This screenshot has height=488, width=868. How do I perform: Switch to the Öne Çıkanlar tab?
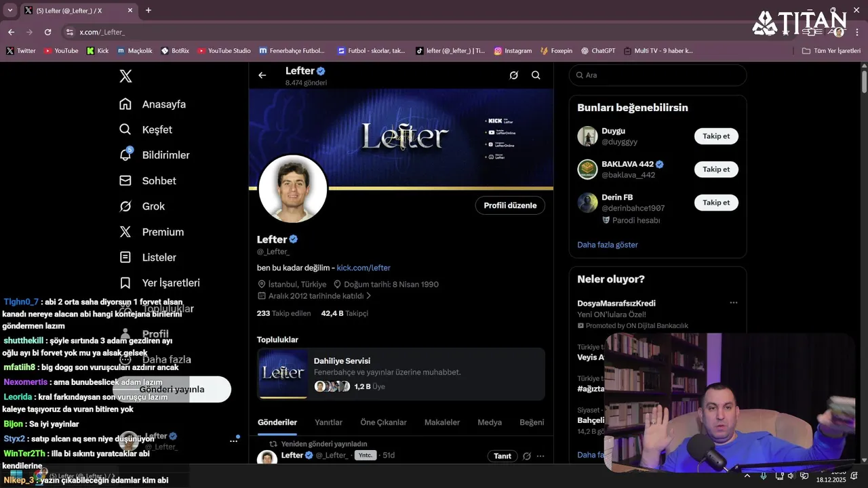pos(383,422)
